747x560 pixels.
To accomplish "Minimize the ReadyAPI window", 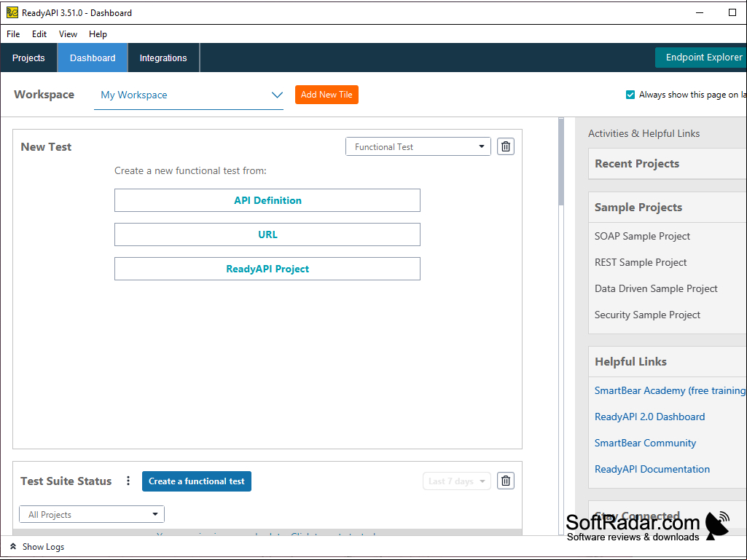I will [x=700, y=12].
